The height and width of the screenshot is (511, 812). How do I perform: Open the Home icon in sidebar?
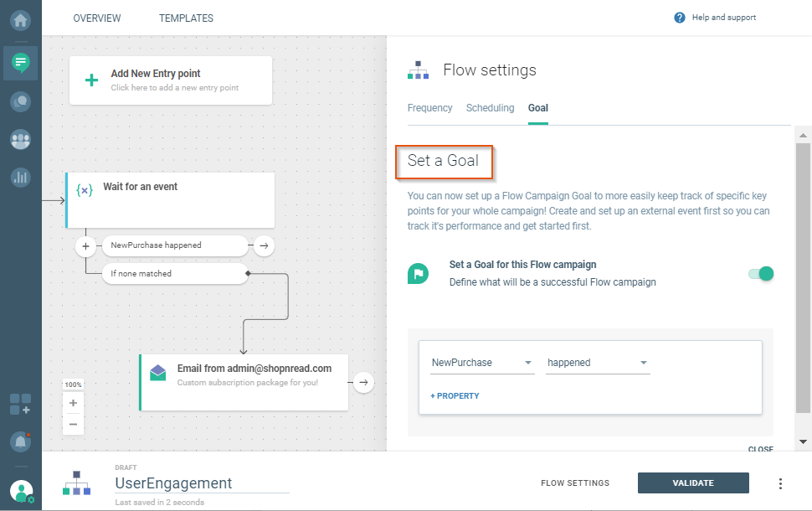click(20, 18)
